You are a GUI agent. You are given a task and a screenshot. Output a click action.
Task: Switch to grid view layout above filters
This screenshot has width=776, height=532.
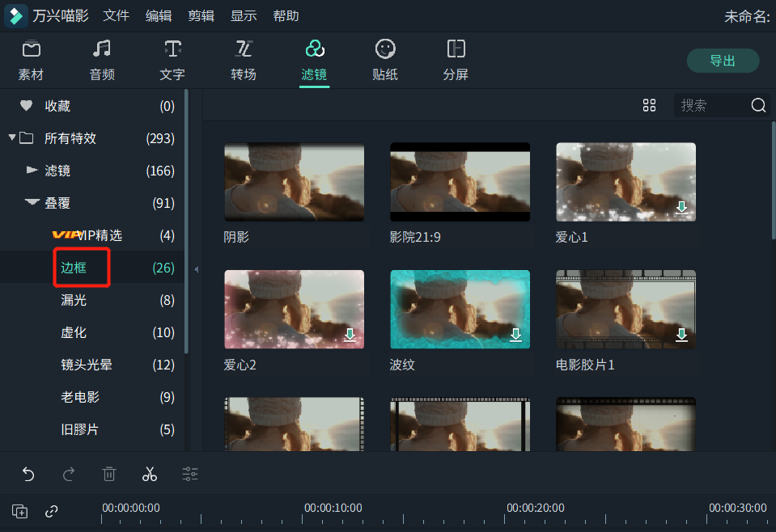[649, 105]
